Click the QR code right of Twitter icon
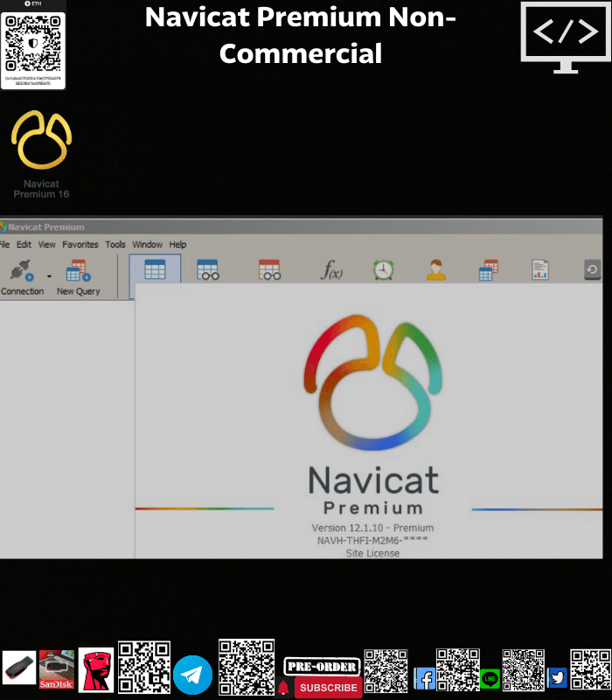This screenshot has width=612, height=700. pyautogui.click(x=591, y=669)
